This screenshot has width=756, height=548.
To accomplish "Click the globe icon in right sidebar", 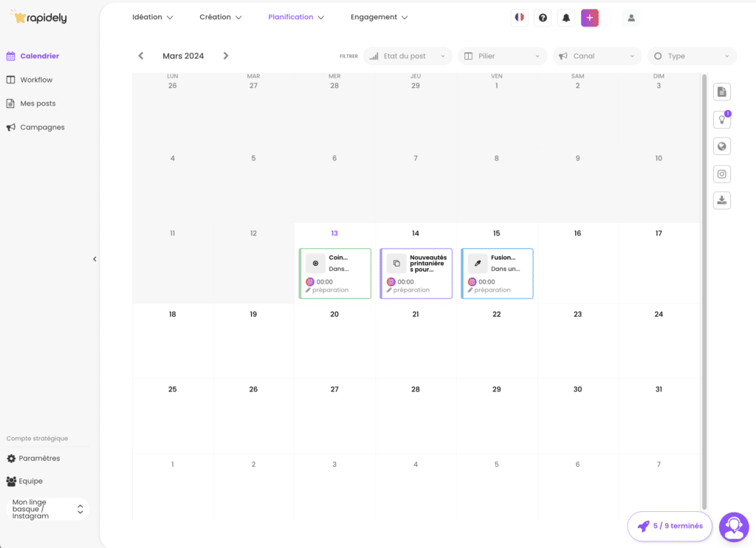I will click(x=721, y=146).
